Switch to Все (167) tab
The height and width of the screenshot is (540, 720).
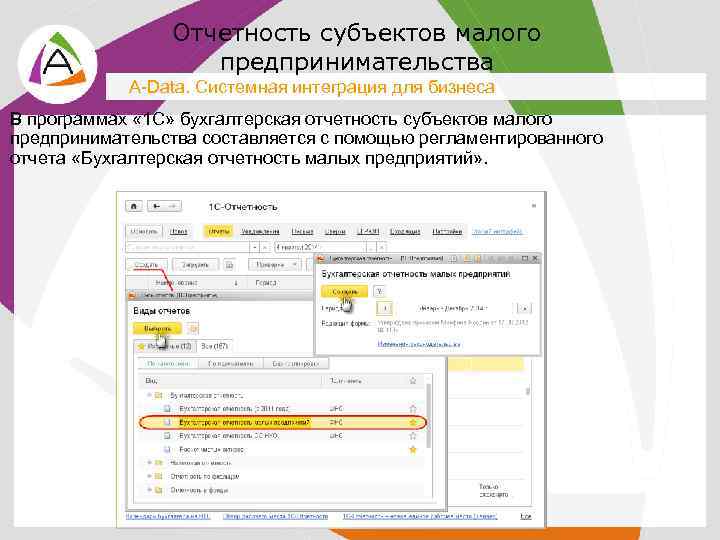coord(214,346)
